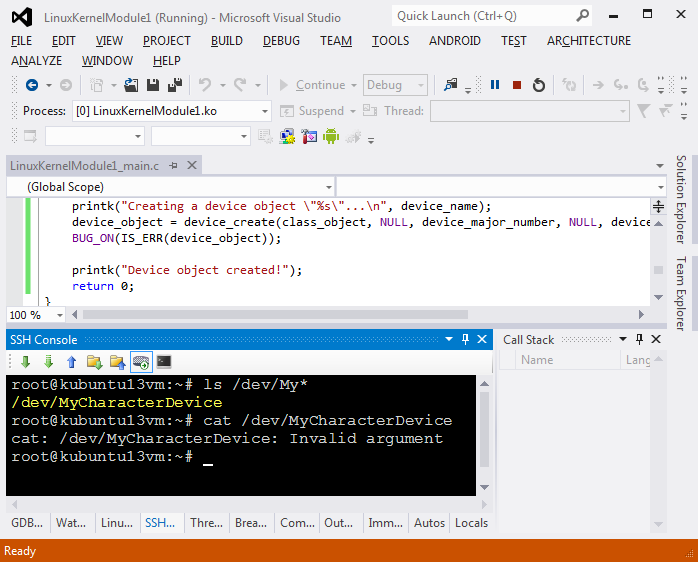Expand the Suspend dropdown arrow
This screenshot has width=698, height=562.
[x=353, y=111]
